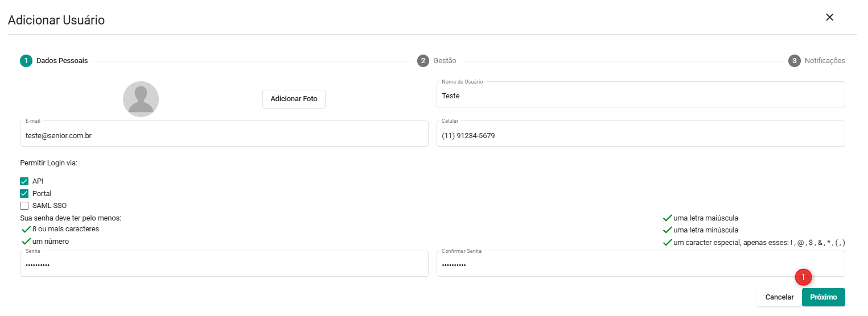The height and width of the screenshot is (316, 868).
Task: Click step 1 circle icon Dados Pessoais
Action: (26, 61)
